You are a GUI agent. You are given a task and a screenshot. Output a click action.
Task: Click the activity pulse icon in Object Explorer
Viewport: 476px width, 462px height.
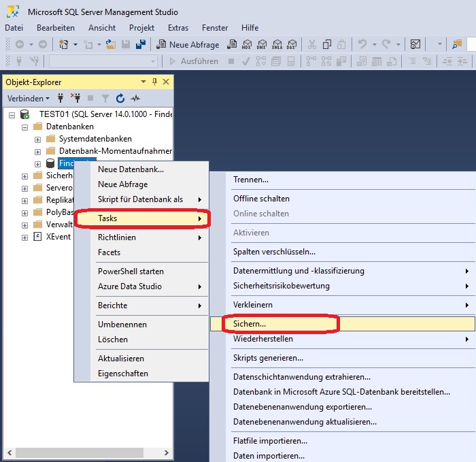135,99
